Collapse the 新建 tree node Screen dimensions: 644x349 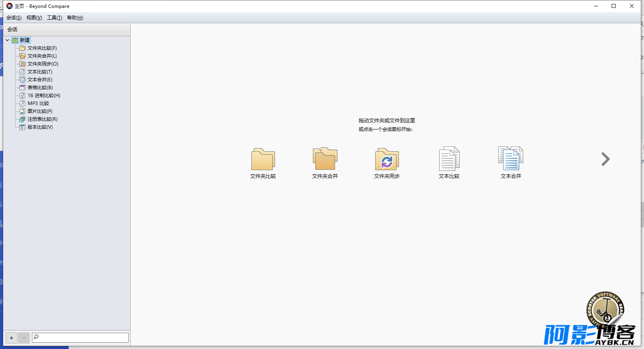pyautogui.click(x=7, y=40)
